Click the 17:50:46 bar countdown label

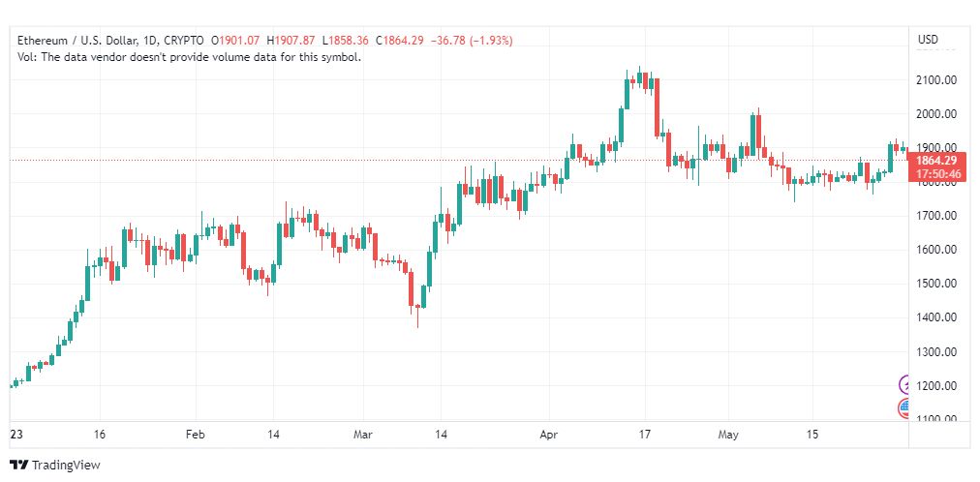coord(935,174)
